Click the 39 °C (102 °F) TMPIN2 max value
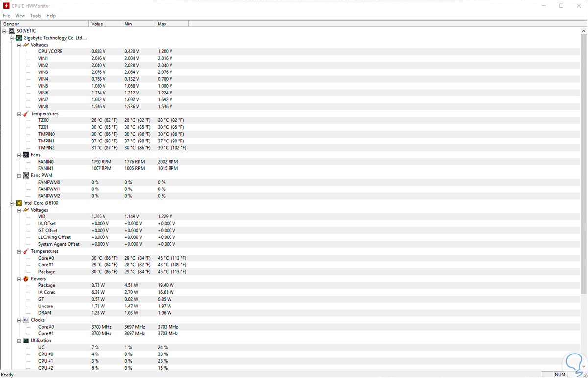This screenshot has width=588, height=378. pos(172,148)
